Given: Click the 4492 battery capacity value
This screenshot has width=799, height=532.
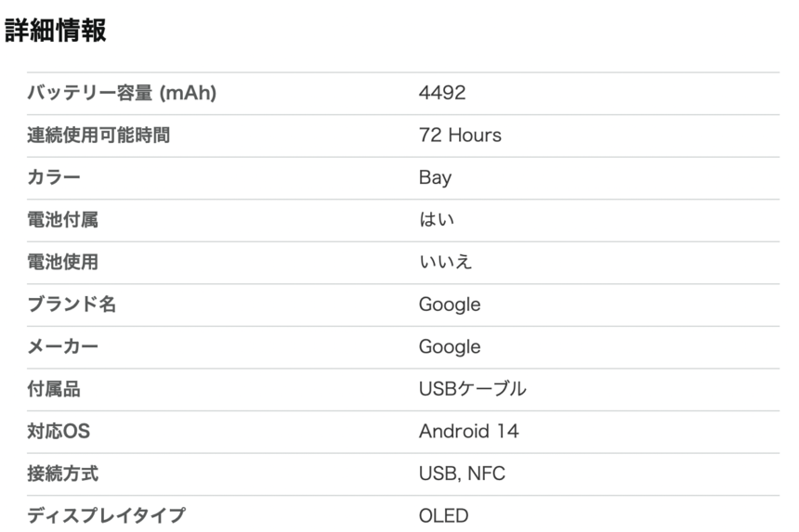Looking at the screenshot, I should [x=442, y=93].
